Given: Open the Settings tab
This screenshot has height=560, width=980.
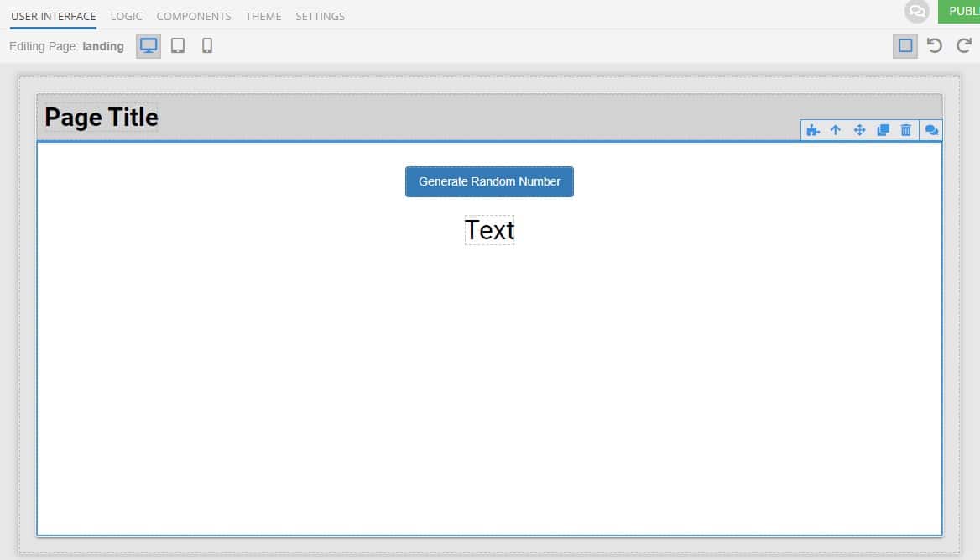Looking at the screenshot, I should tap(320, 16).
